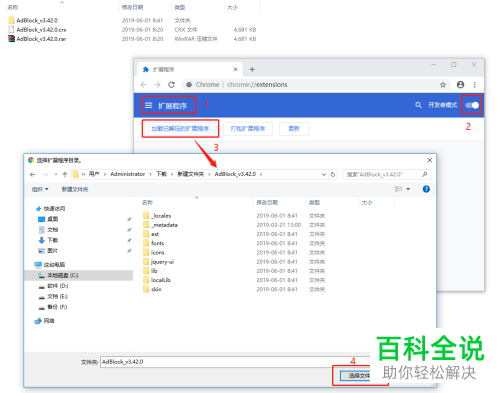Select the skin folder

[x=153, y=289]
